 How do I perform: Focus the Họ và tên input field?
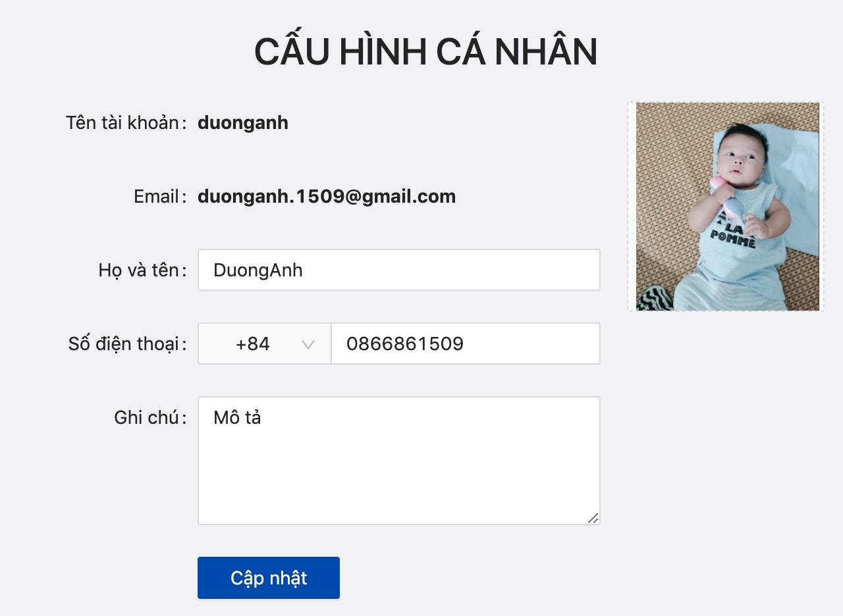(399, 270)
